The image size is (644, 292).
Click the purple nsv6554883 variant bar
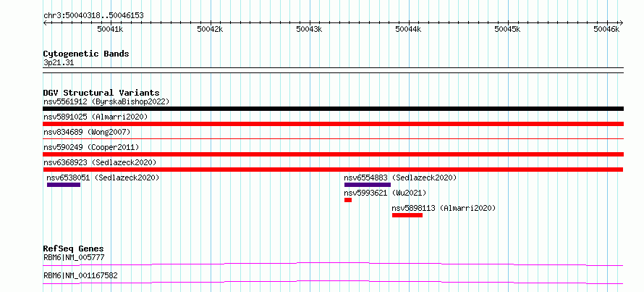tap(368, 185)
